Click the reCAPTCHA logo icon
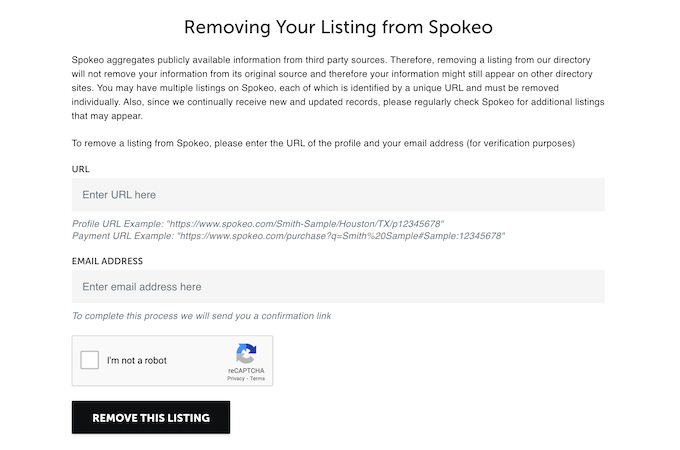 (246, 354)
